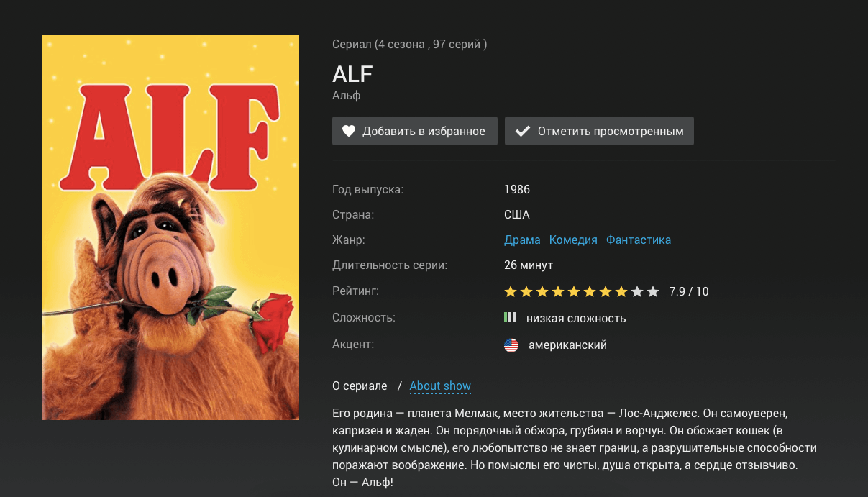Click the tenth rating star
This screenshot has height=497, width=868.
click(653, 292)
